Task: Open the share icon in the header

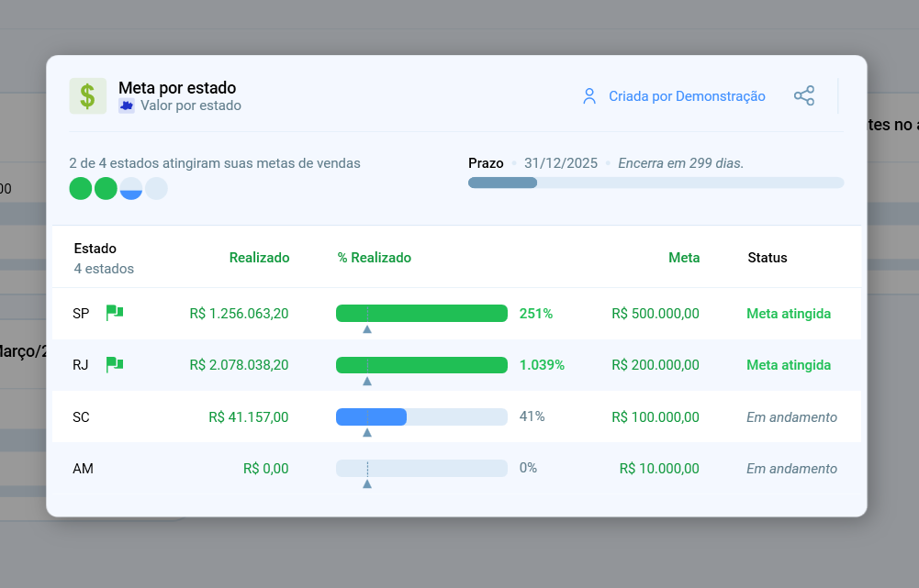Action: [x=804, y=95]
